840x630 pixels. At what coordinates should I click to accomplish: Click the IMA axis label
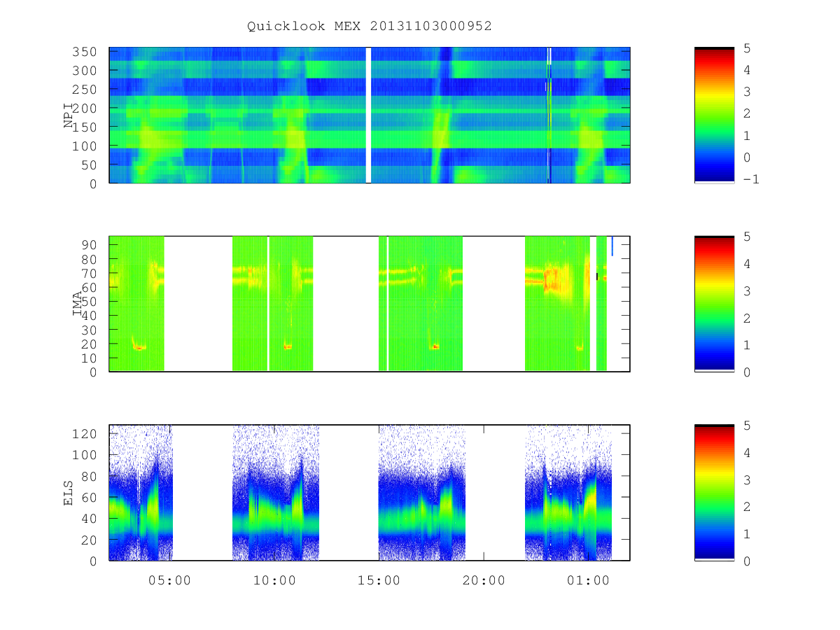pyautogui.click(x=77, y=304)
